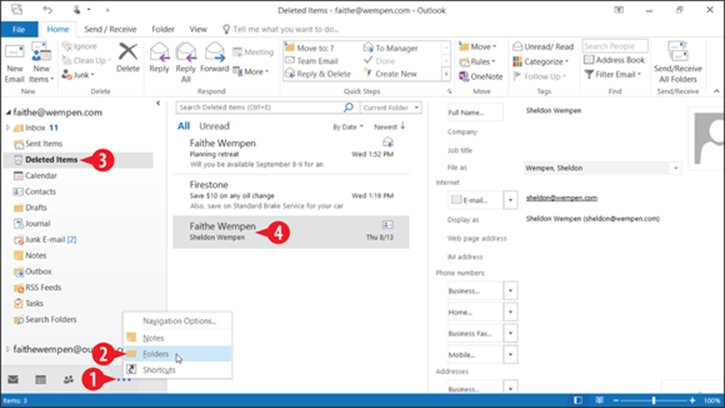
Task: Open the Categorize dropdown
Action: [x=541, y=62]
